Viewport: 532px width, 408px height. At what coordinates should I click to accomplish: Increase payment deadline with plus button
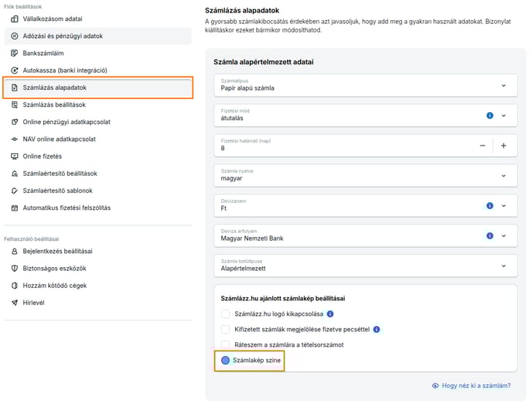coord(503,146)
